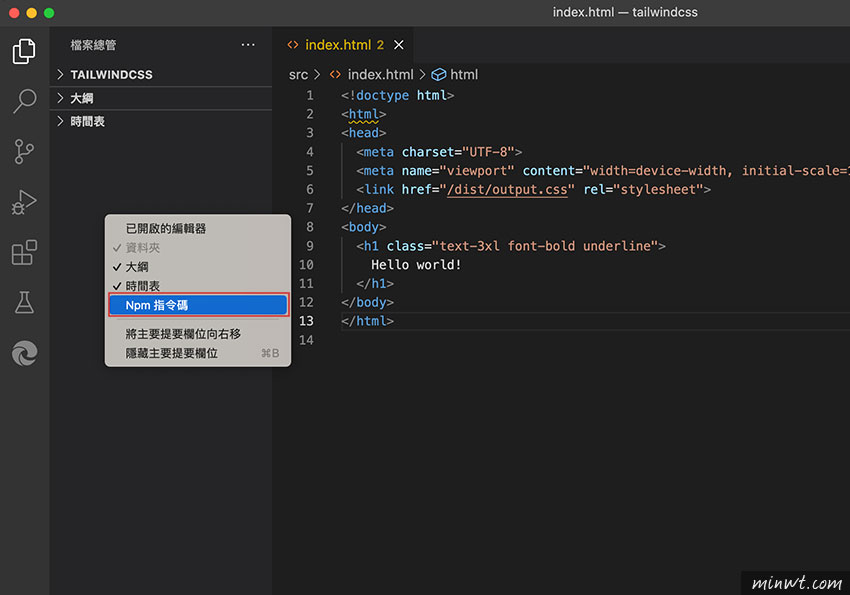Screen dimensions: 850x595
Task: Open Run and Debug view
Action: (24, 202)
